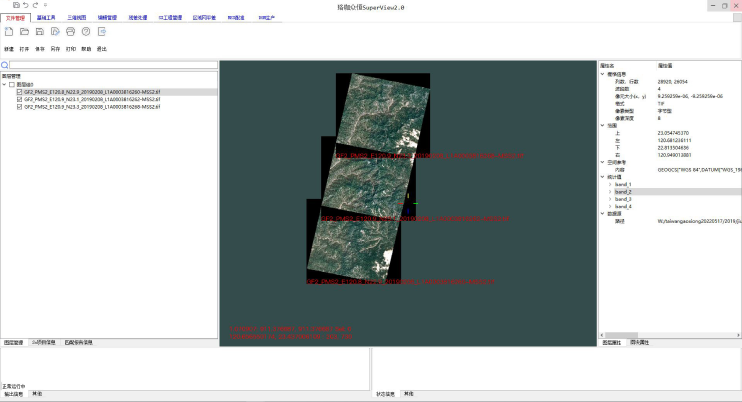The image size is (742, 402).
Task: Click the quick-access save icon in title bar
Action: (x=16, y=5)
